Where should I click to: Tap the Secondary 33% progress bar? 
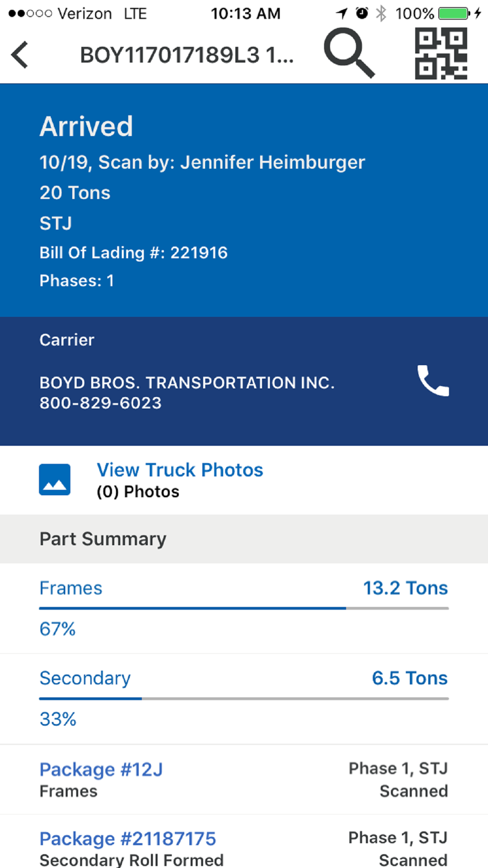(244, 699)
